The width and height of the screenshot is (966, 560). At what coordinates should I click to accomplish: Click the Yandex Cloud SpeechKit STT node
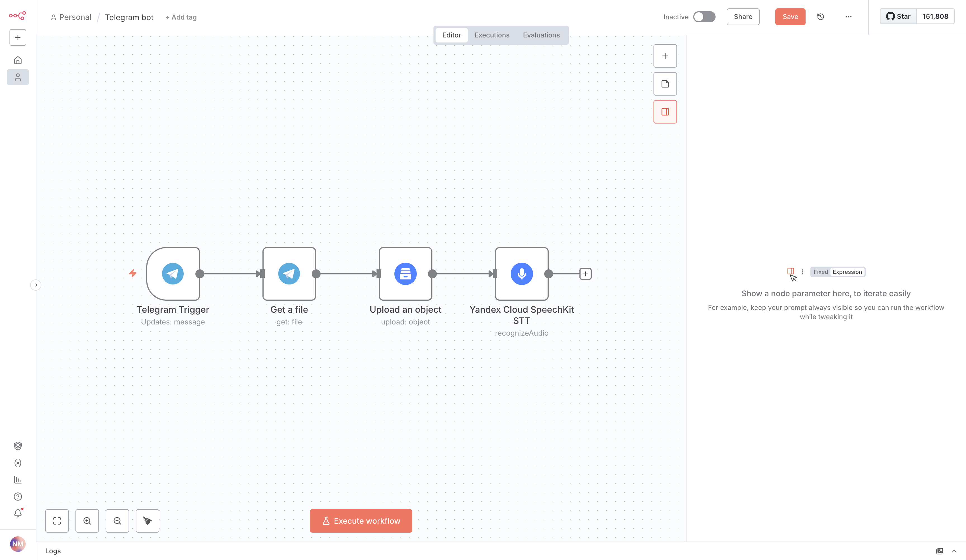[521, 273]
